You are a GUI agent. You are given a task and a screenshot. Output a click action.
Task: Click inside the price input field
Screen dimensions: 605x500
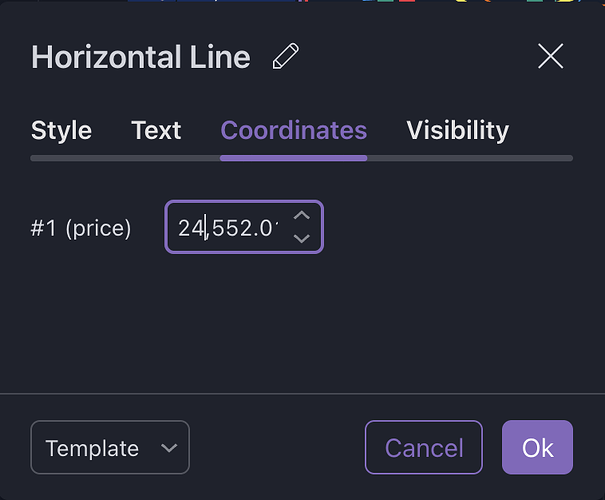pos(228,228)
